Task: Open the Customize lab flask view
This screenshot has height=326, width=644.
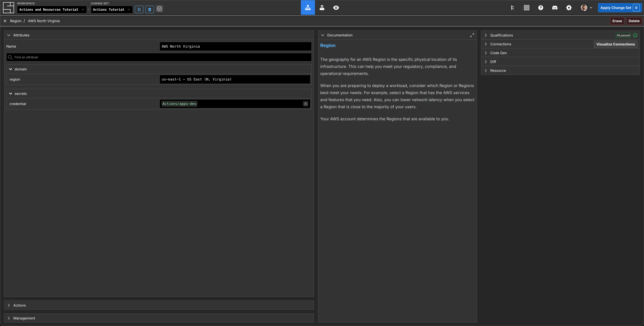Action: [322, 7]
